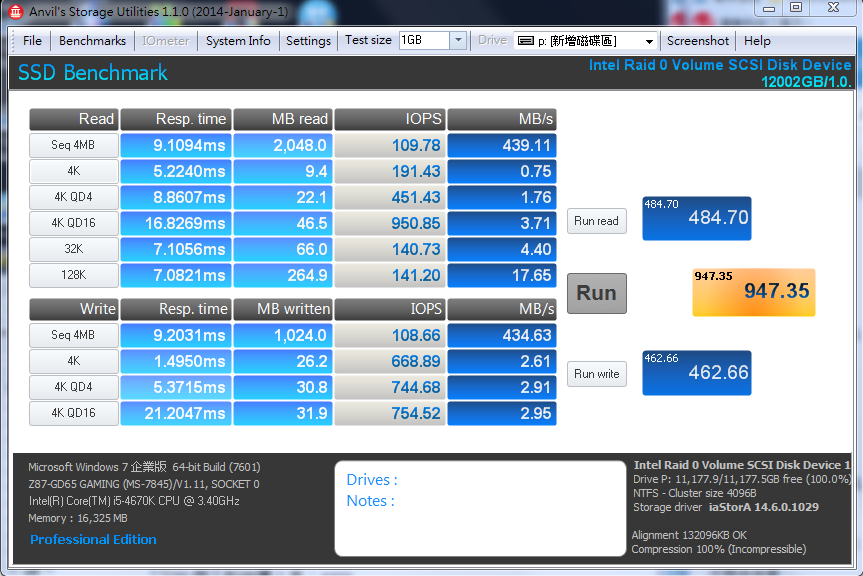The image size is (863, 576).
Task: Select the read Seq 4MB test button
Action: 74,145
